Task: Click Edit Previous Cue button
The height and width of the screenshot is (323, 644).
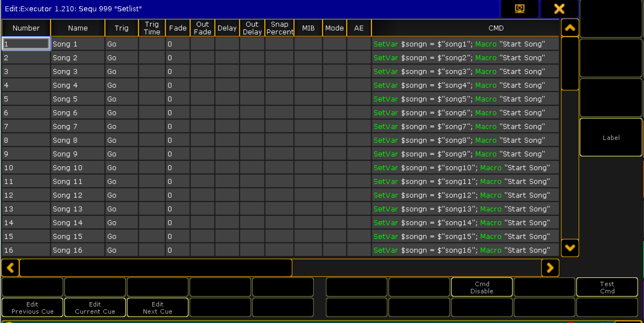Action: [32, 308]
